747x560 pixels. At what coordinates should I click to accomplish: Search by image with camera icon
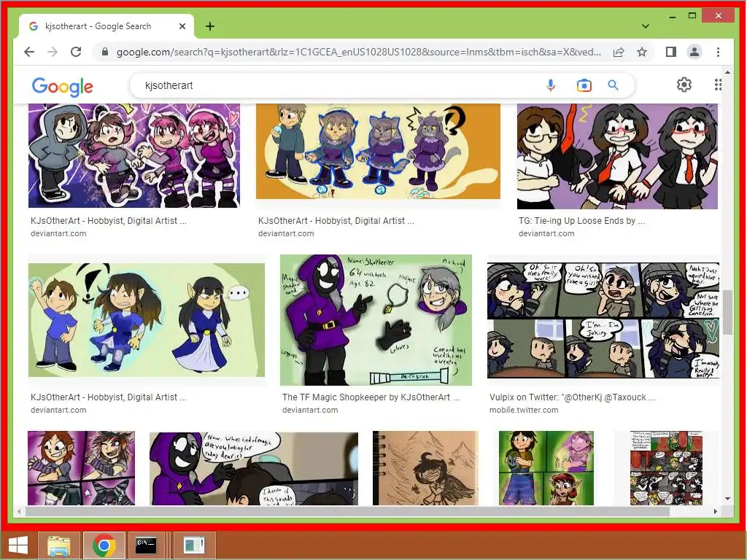(584, 85)
